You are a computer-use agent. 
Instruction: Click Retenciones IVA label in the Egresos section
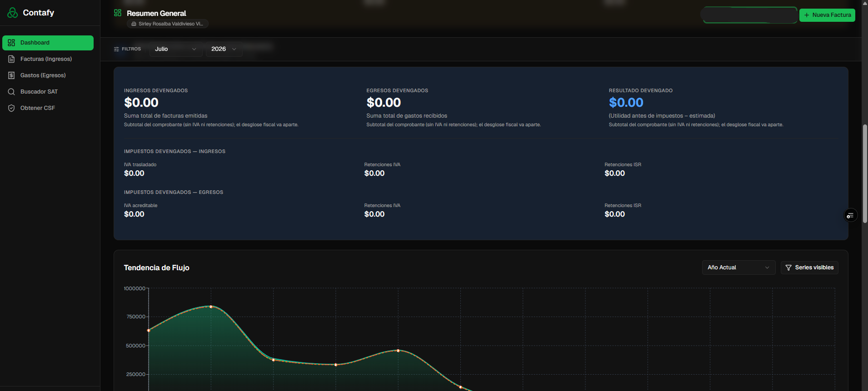(x=382, y=205)
